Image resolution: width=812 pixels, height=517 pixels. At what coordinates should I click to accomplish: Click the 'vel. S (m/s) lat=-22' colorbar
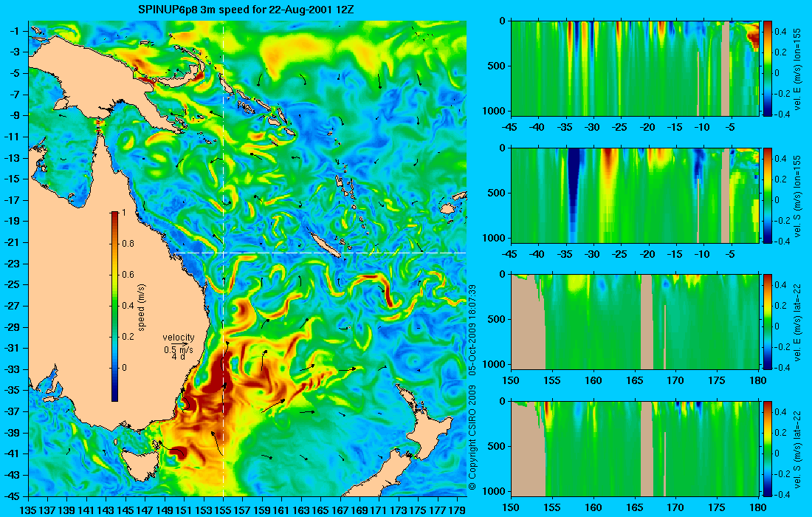(x=768, y=448)
